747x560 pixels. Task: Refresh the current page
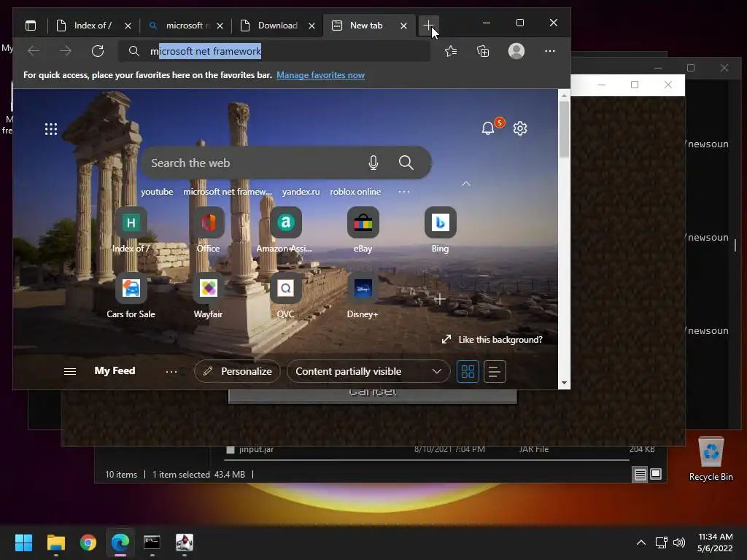point(98,51)
